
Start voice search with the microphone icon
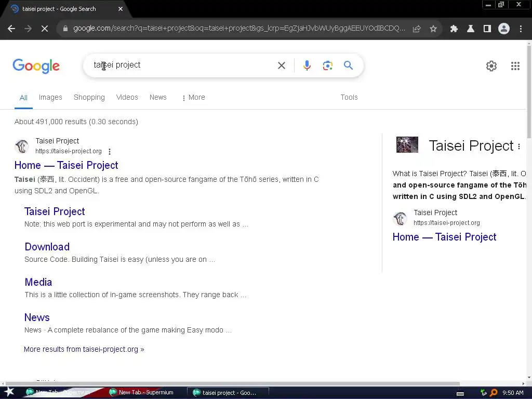(307, 65)
